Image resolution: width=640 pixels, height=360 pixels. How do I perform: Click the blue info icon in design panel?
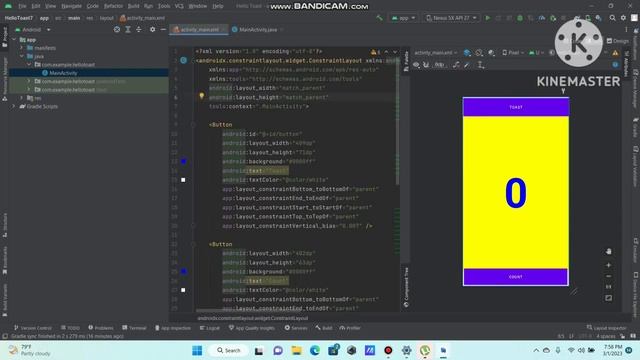615,65
